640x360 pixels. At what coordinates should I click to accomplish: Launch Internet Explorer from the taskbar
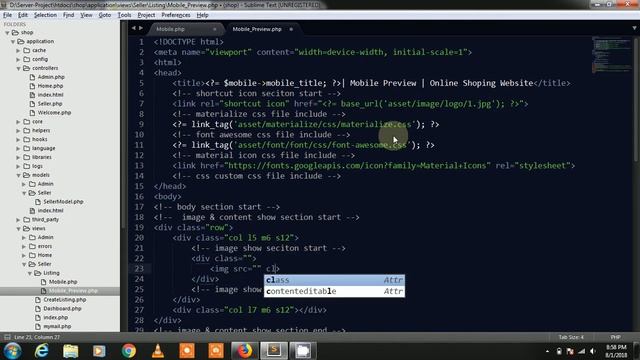coord(42,351)
